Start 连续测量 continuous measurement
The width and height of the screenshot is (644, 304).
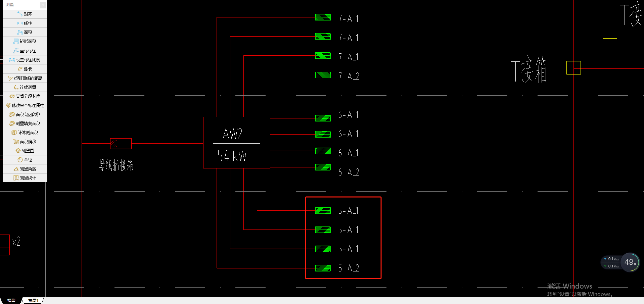[25, 87]
